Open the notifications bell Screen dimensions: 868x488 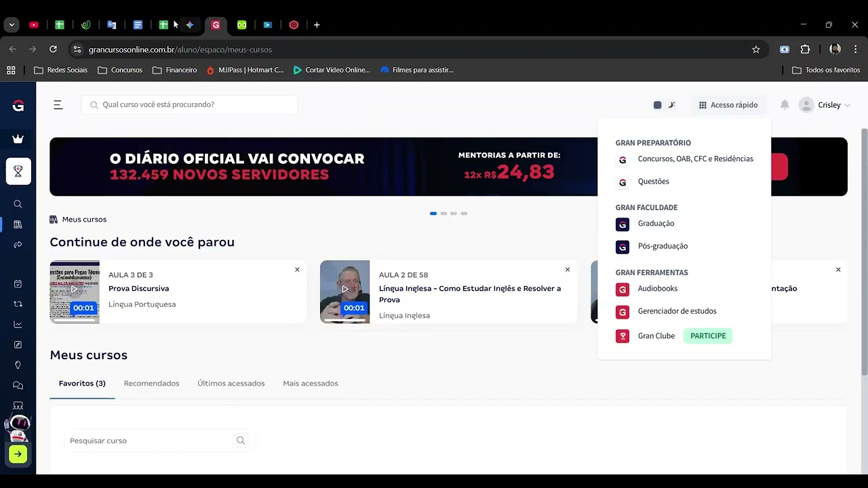coord(785,105)
